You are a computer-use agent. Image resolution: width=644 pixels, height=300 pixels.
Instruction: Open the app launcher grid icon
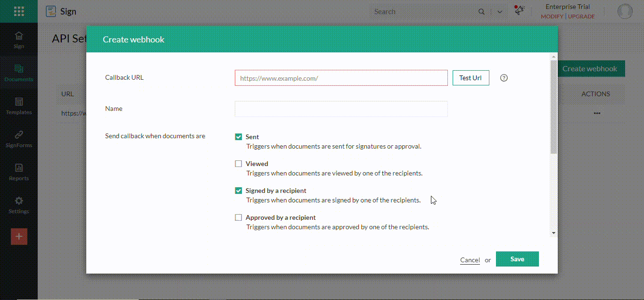tap(19, 11)
